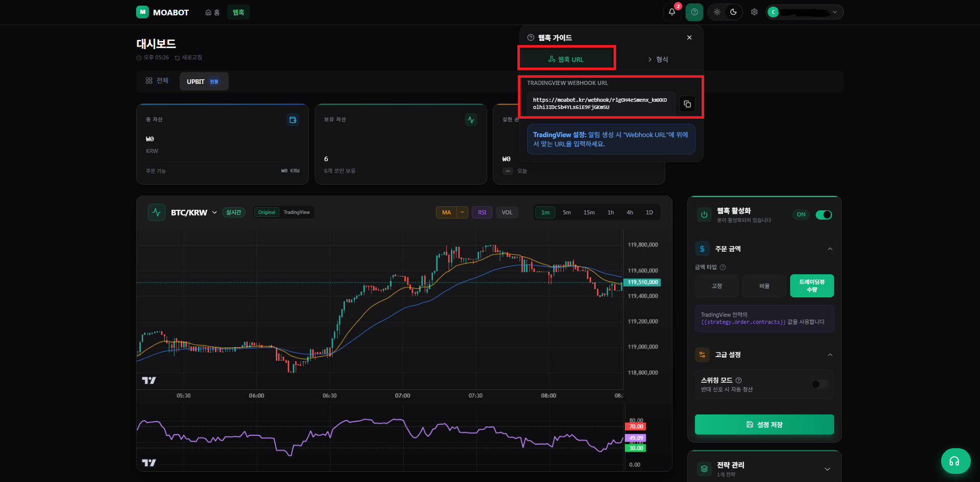Choose 1h timeframe
This screenshot has width=980, height=482.
click(x=611, y=212)
